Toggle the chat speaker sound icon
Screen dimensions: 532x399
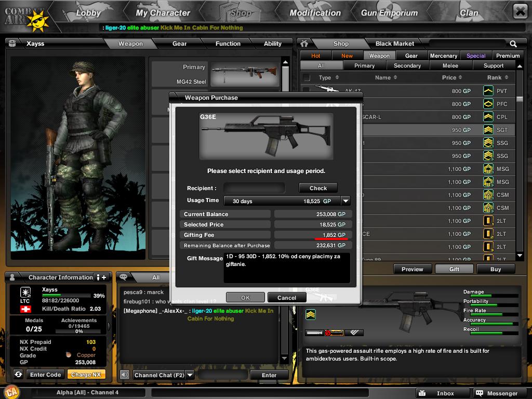pos(125,375)
